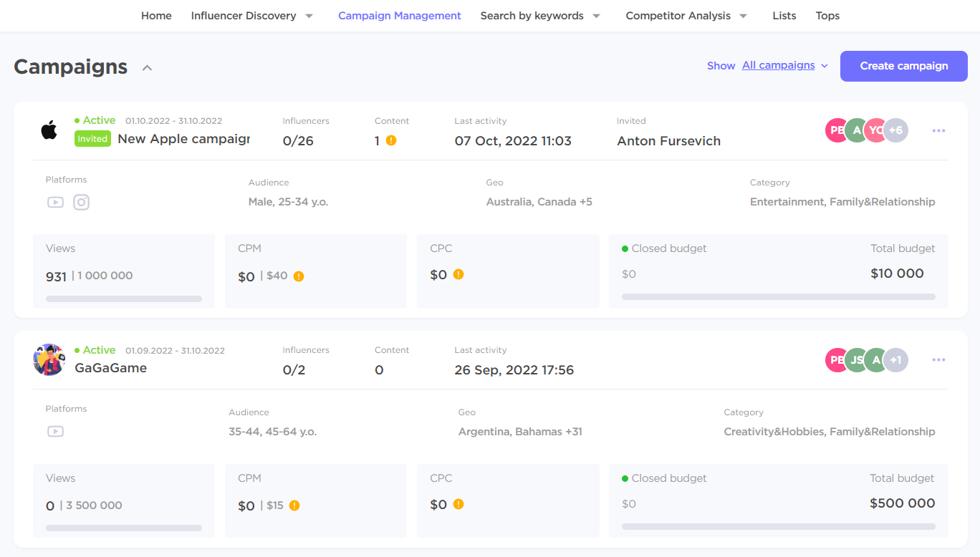Click the CPM warning icon for Apple campaign
This screenshot has height=557, width=980.
[x=299, y=276]
